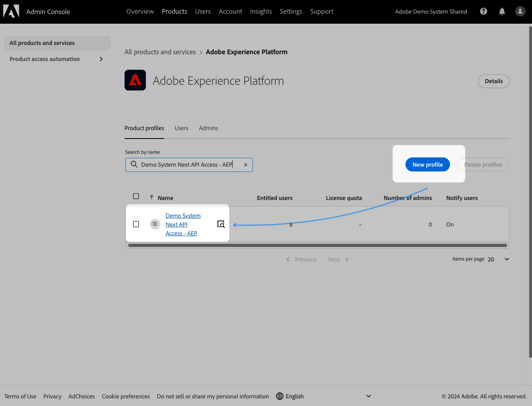Screen dimensions: 532x406
Task: Click the Adobe logo in the header
Action: click(11, 11)
